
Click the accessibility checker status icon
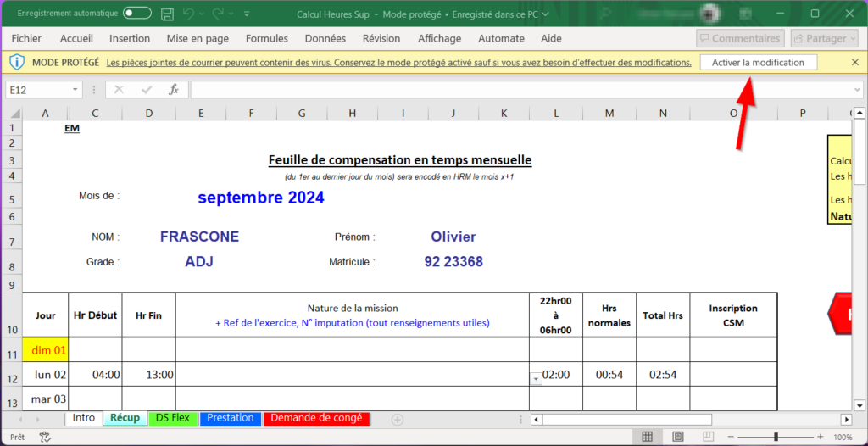45,437
